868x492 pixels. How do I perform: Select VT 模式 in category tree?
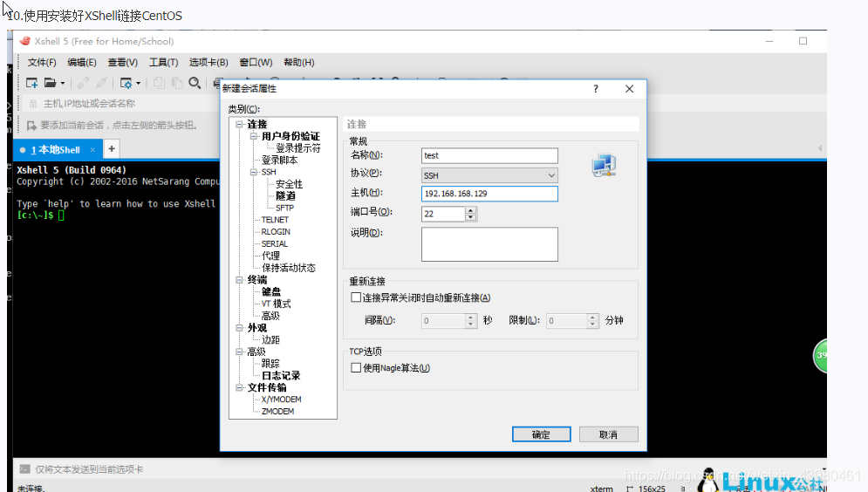[x=276, y=304]
